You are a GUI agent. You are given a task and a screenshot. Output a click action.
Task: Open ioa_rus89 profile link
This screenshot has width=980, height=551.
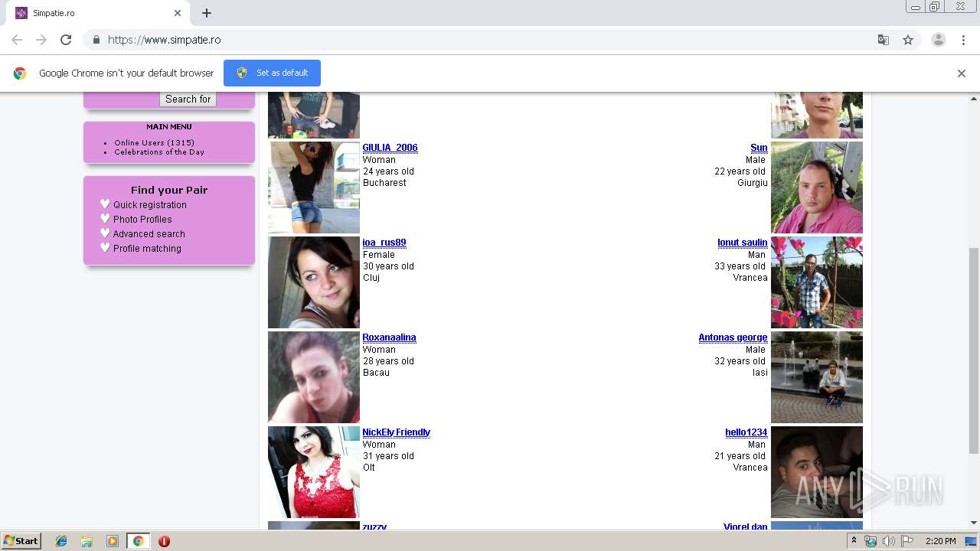pyautogui.click(x=384, y=243)
